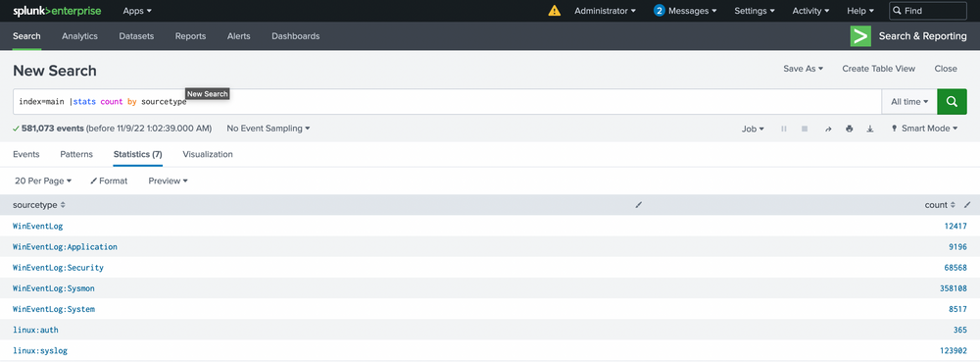Viewport: 980px width, 363px height.
Task: Click the count value 12417
Action: point(955,226)
